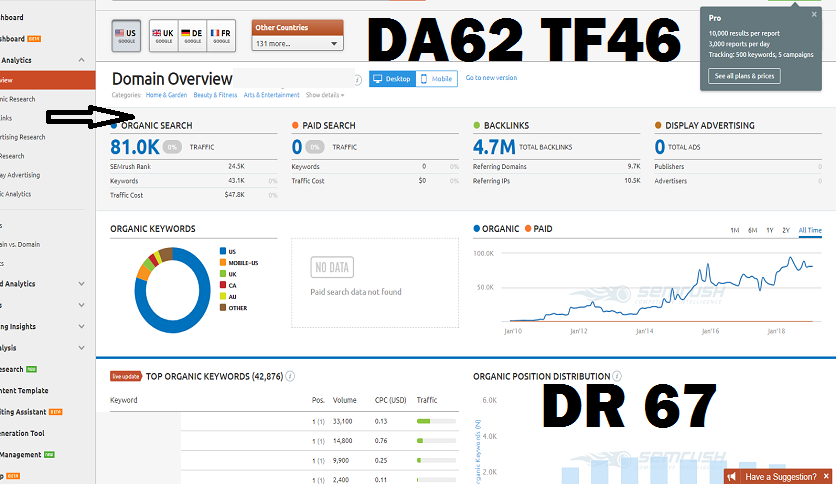The image size is (836, 484).
Task: Click the 10.5K referring IPs value
Action: [x=632, y=181]
